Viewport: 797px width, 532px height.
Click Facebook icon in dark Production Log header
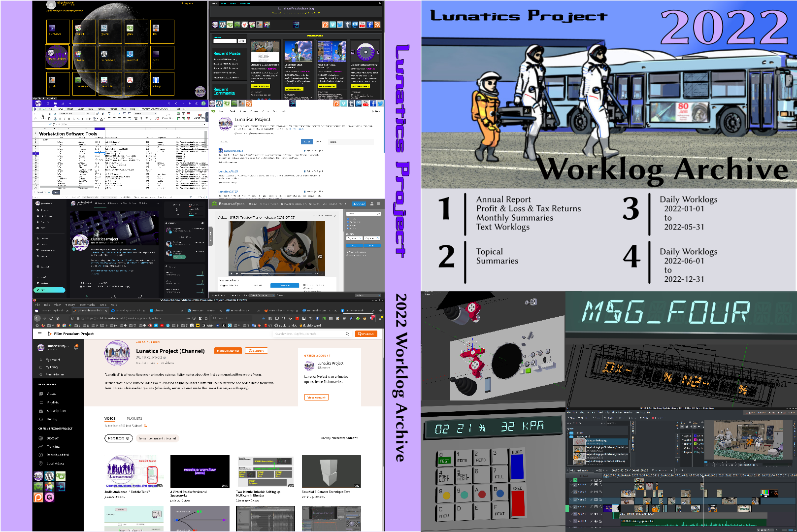click(x=370, y=25)
